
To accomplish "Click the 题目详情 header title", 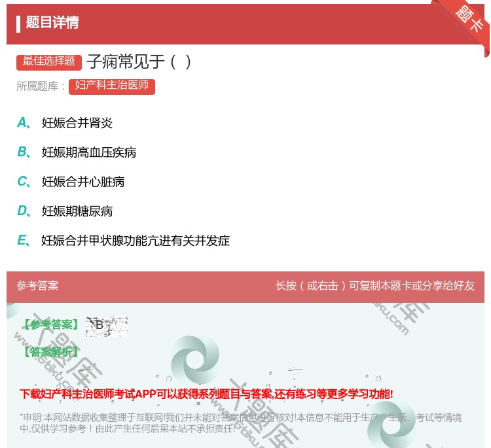I will click(x=52, y=22).
